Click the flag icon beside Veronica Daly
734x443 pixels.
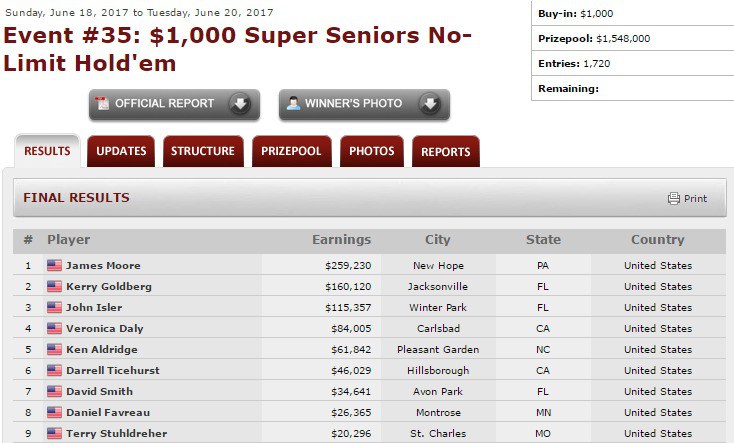(x=54, y=329)
